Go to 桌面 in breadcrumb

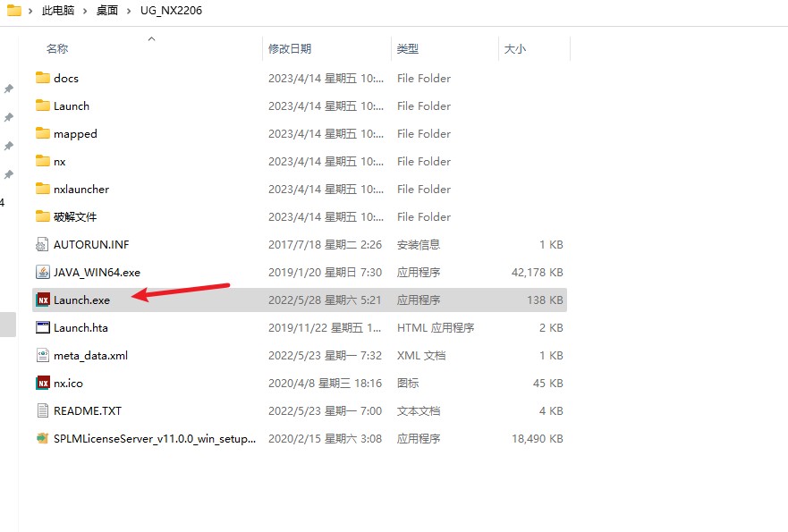pyautogui.click(x=107, y=10)
